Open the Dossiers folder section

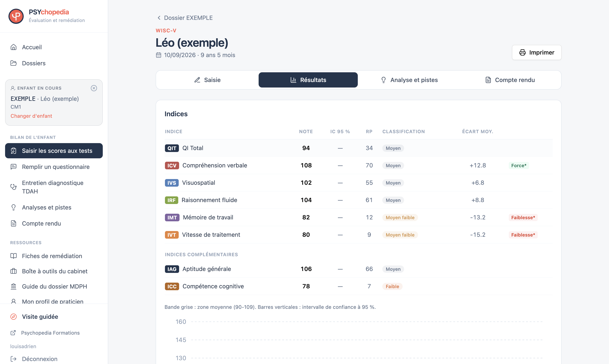[x=54, y=63]
